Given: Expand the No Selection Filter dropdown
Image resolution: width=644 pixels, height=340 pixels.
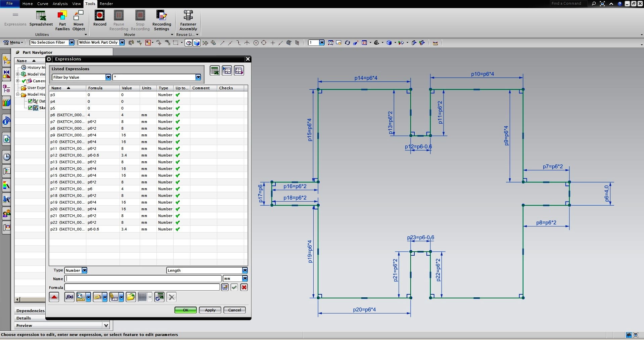Looking at the screenshot, I should [x=72, y=42].
